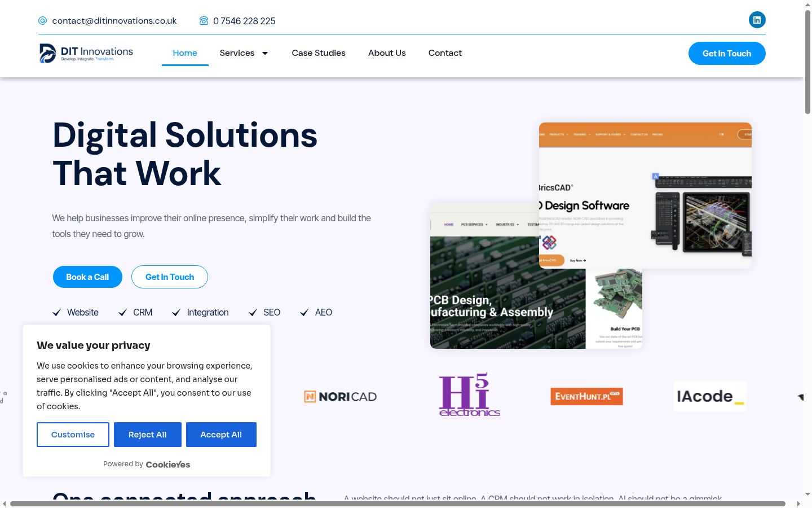The image size is (812, 508).
Task: Click the Hi5 electronics logo
Action: [470, 395]
